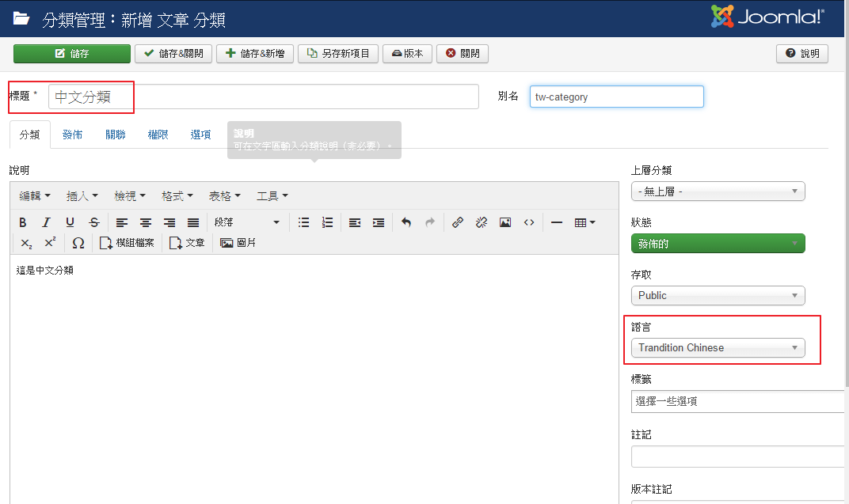Image resolution: width=849 pixels, height=504 pixels.
Task: Open the 上層分類 parent category dropdown
Action: (x=718, y=191)
